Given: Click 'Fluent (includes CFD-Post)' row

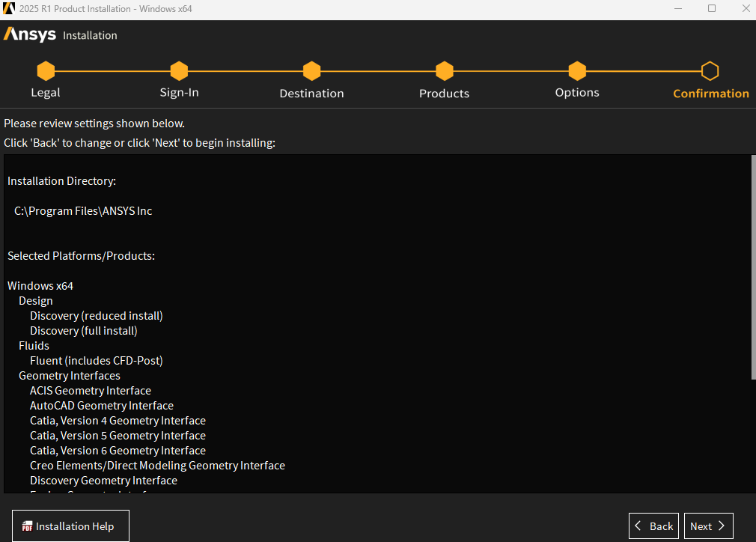Looking at the screenshot, I should (x=97, y=361).
